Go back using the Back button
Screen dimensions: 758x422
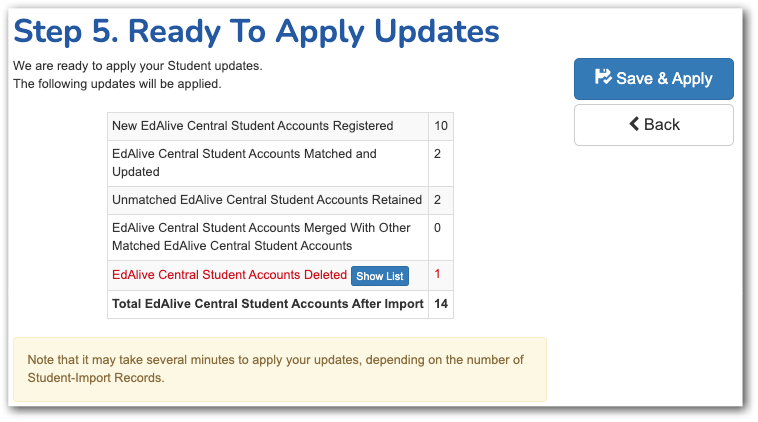tap(654, 125)
